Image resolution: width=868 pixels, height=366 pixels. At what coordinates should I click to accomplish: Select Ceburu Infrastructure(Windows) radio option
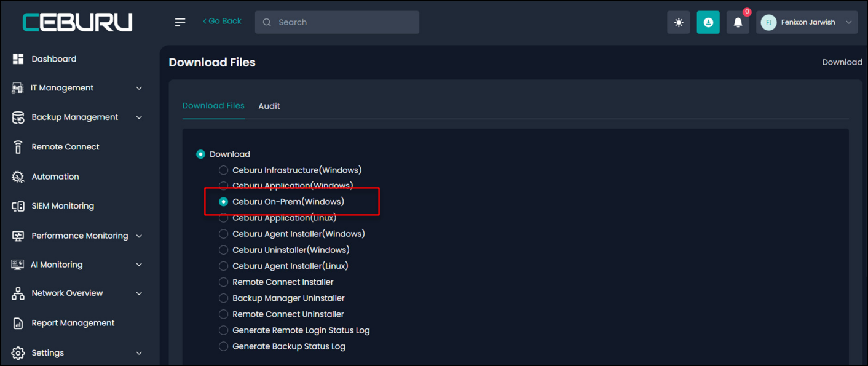[x=224, y=170]
